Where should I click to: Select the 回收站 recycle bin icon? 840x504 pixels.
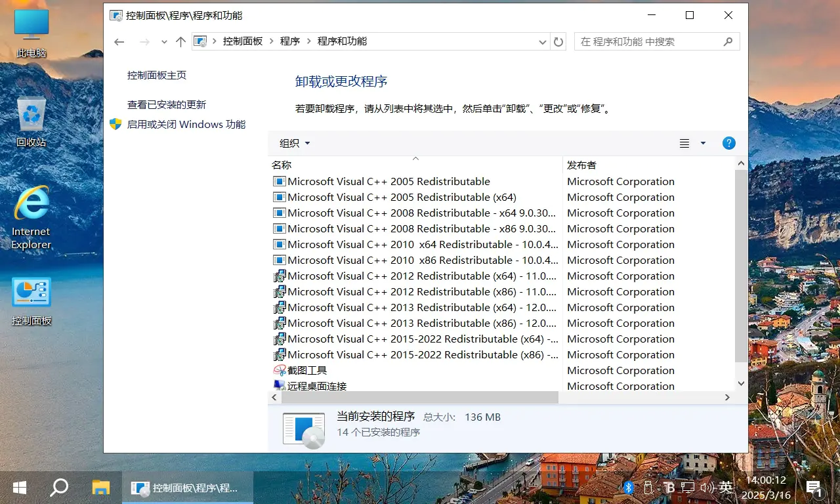(x=31, y=121)
